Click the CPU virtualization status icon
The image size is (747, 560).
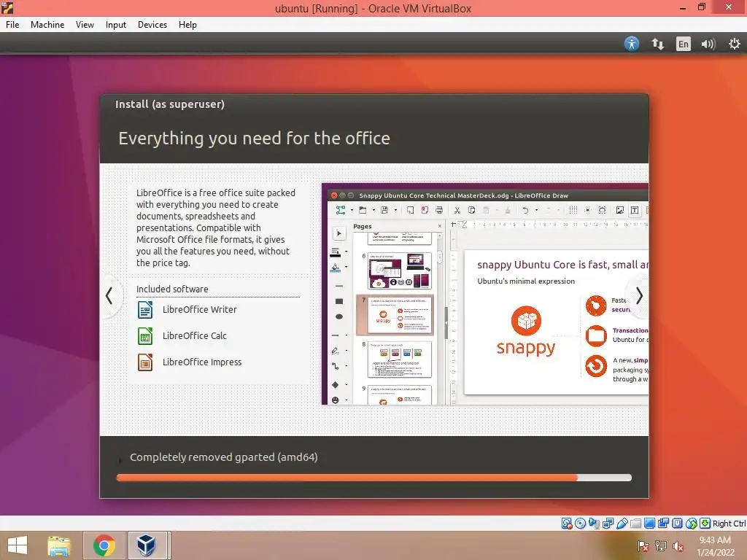coord(677,524)
